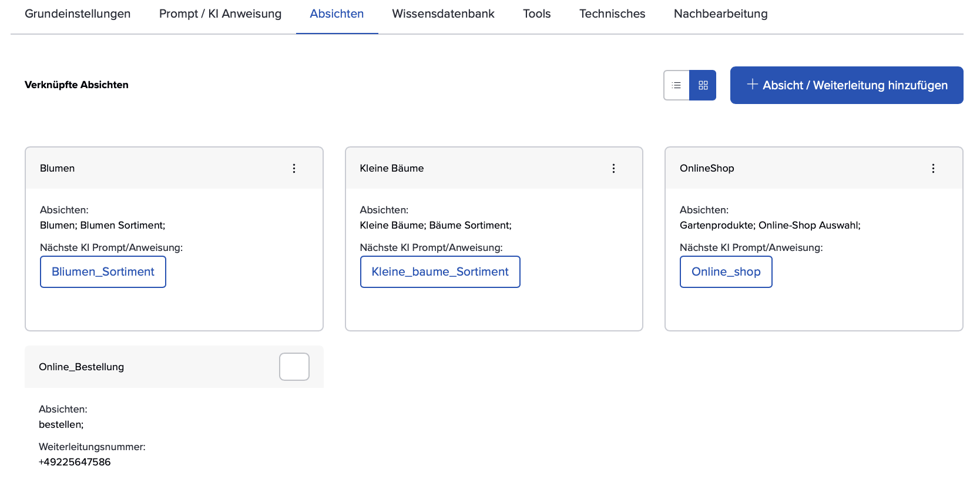980x496 pixels.
Task: Open the Tools tab
Action: click(x=536, y=14)
